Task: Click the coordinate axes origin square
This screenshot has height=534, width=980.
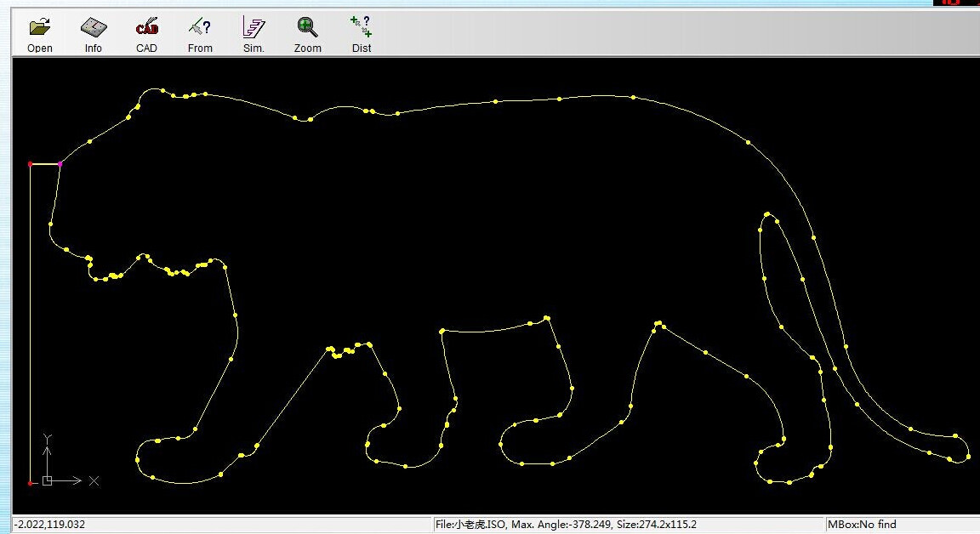Action: (48, 480)
